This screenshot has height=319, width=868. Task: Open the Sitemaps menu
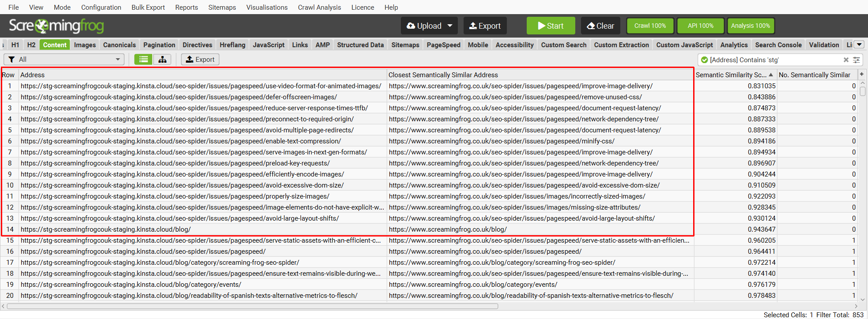point(222,7)
